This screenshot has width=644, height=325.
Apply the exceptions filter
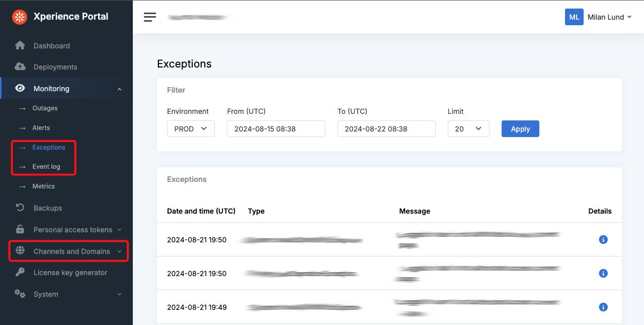520,128
